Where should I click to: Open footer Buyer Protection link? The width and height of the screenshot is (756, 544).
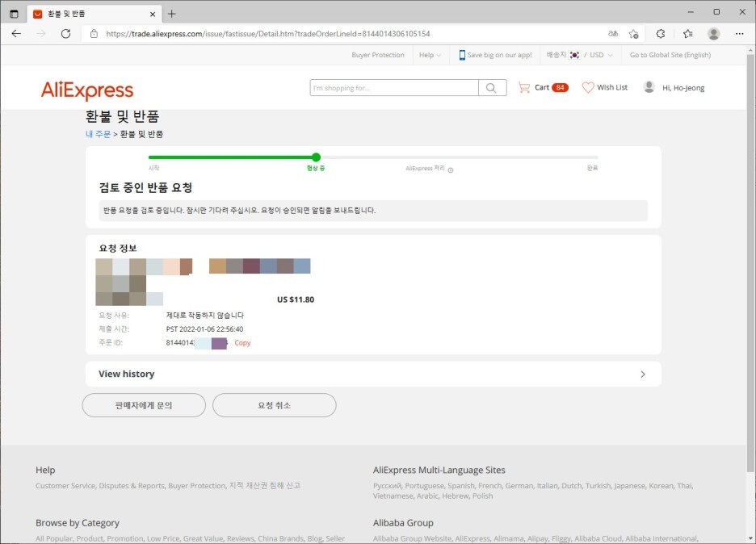point(197,486)
